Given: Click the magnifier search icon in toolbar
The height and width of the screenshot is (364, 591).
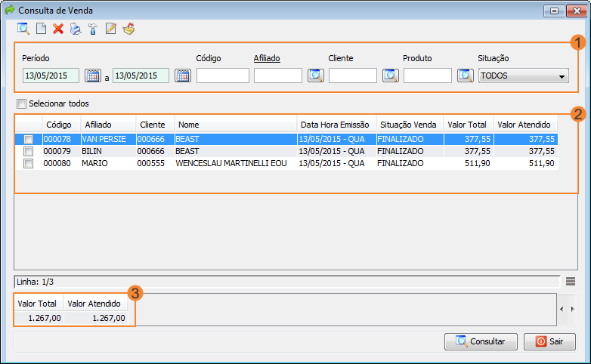Looking at the screenshot, I should 23,29.
